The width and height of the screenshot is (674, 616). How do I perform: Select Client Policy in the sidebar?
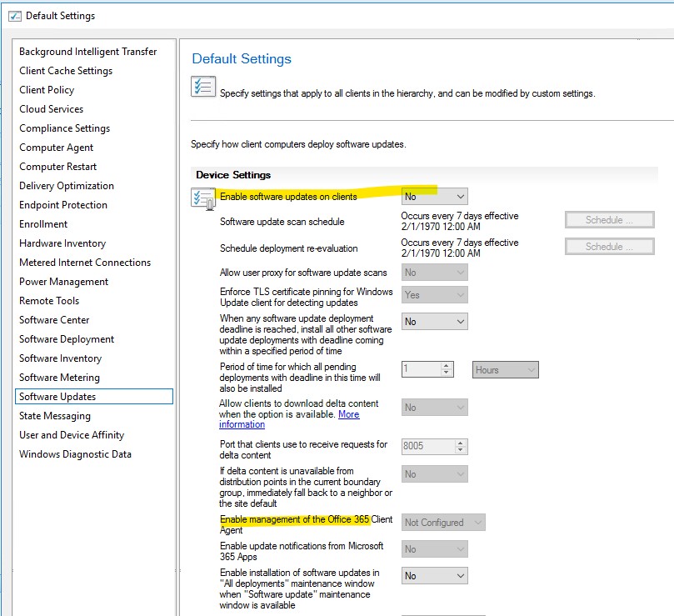tap(46, 89)
